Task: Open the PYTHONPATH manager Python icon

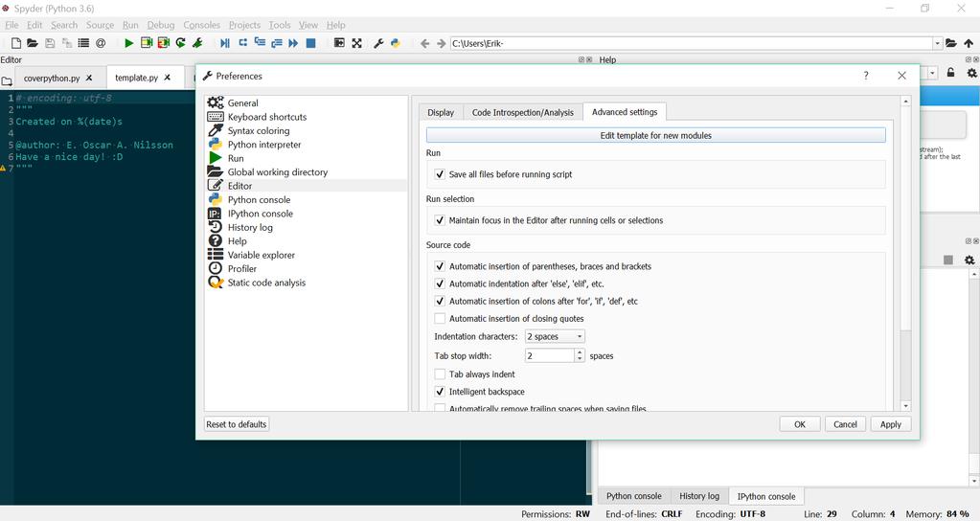Action: pyautogui.click(x=396, y=43)
